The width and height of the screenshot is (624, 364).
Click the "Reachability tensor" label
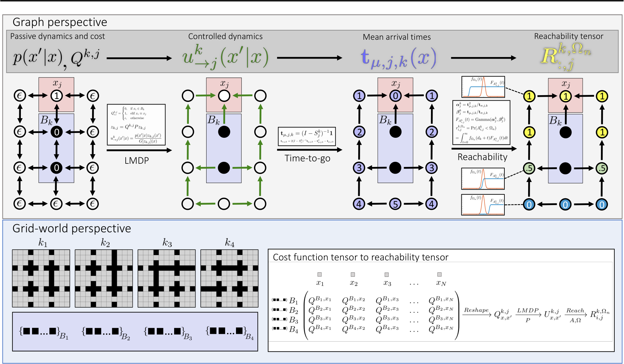click(x=569, y=36)
